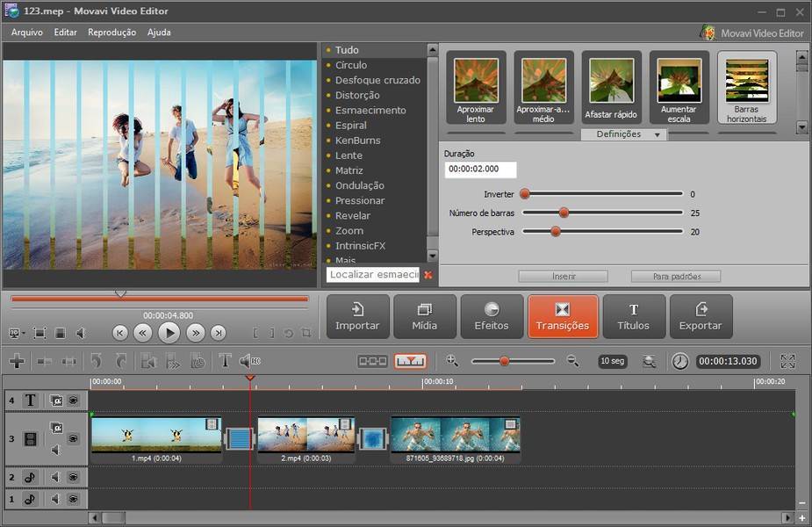Open the Mídia tab
Image resolution: width=812 pixels, height=527 pixels.
click(424, 316)
